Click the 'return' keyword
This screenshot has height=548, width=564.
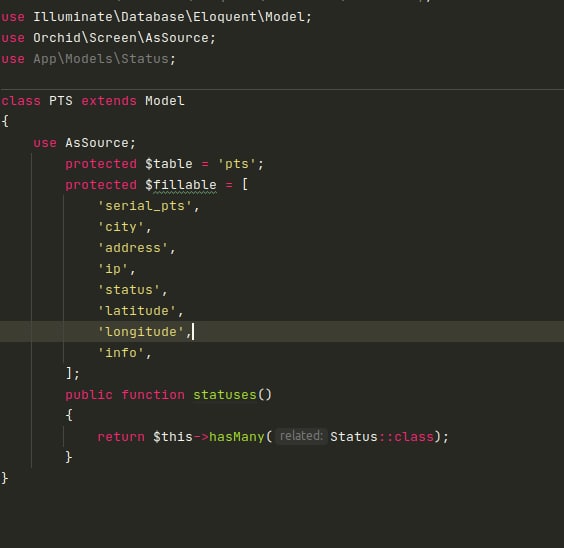point(121,437)
